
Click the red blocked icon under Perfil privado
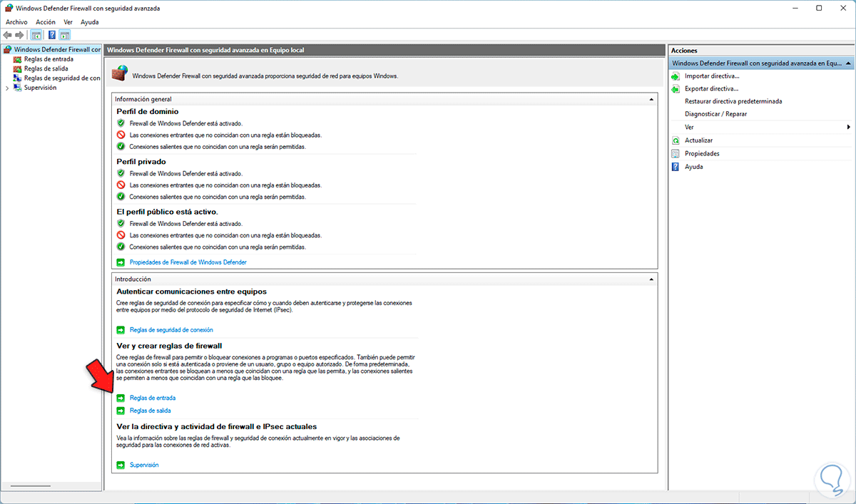[x=121, y=185]
